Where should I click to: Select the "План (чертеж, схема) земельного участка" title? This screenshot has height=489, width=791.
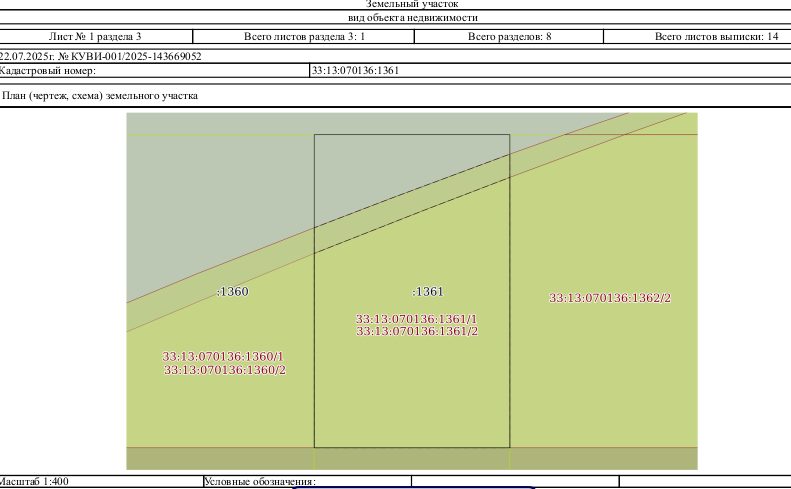(100, 96)
